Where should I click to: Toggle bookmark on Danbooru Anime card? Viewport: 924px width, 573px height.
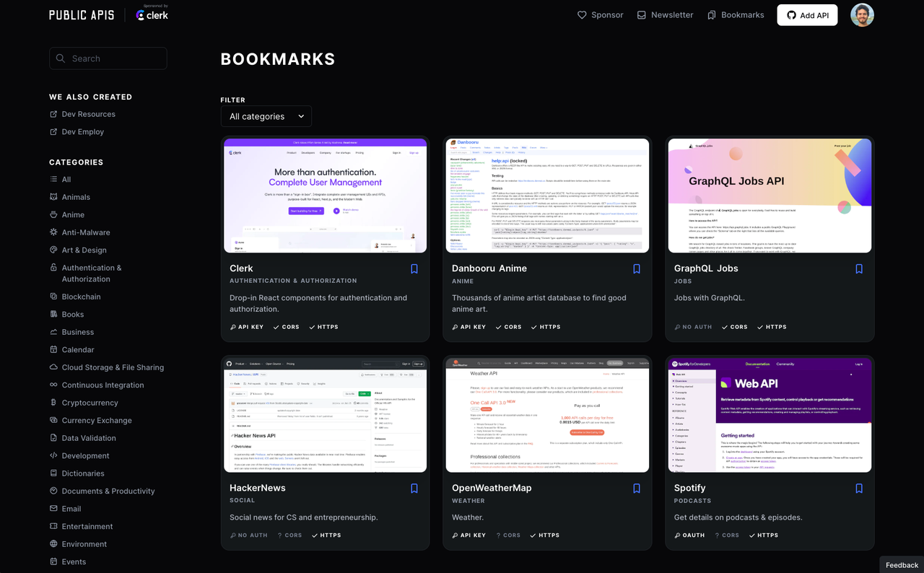point(637,269)
